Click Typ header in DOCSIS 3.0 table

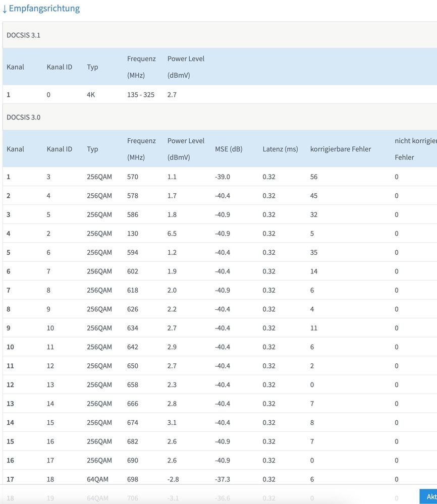[92, 149]
